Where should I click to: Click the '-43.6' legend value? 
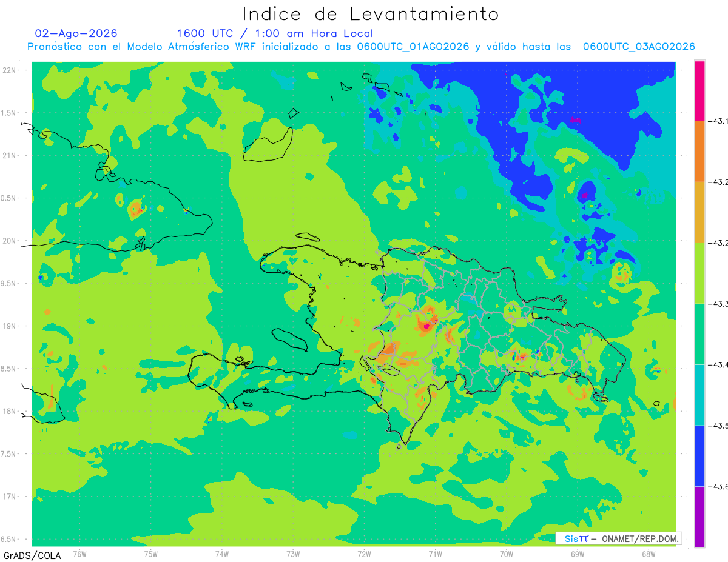720,487
